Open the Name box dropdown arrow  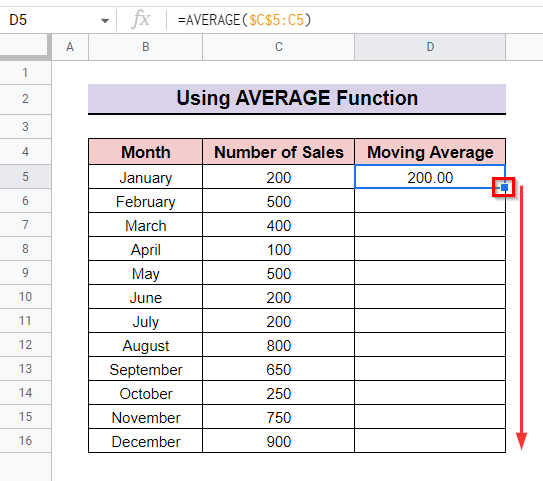point(105,21)
